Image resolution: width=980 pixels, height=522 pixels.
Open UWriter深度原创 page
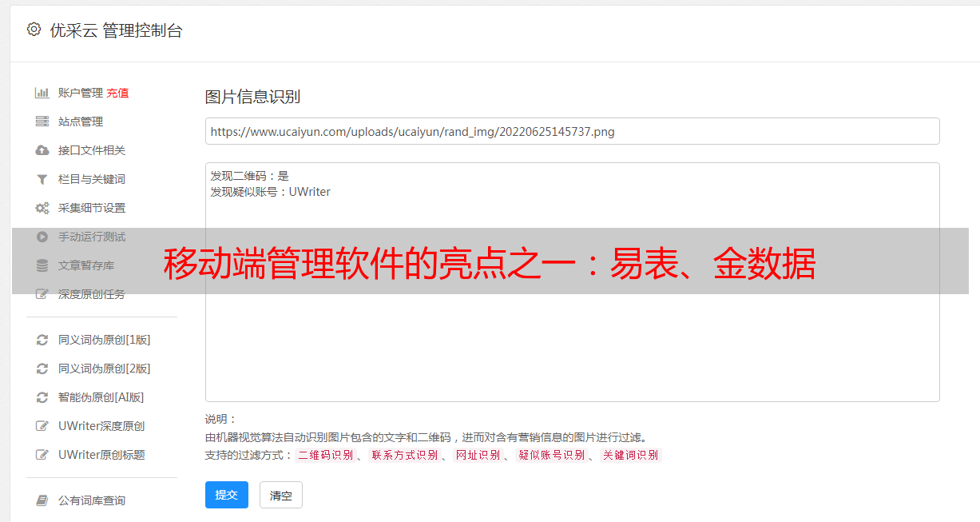click(101, 426)
